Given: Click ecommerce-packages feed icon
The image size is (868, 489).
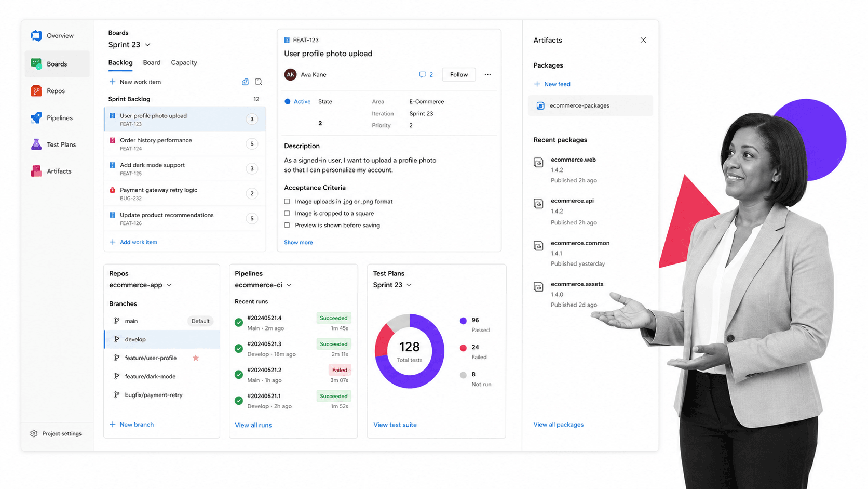Looking at the screenshot, I should (x=540, y=105).
